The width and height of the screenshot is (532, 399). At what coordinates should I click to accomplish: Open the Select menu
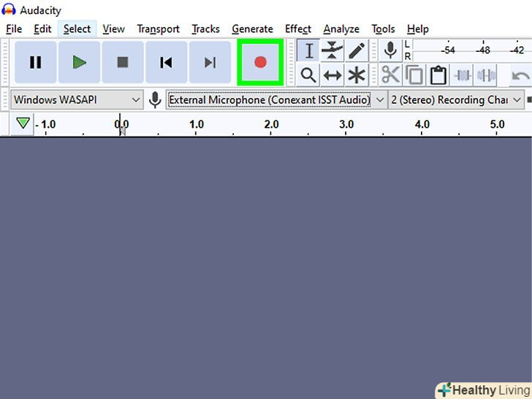pos(77,29)
